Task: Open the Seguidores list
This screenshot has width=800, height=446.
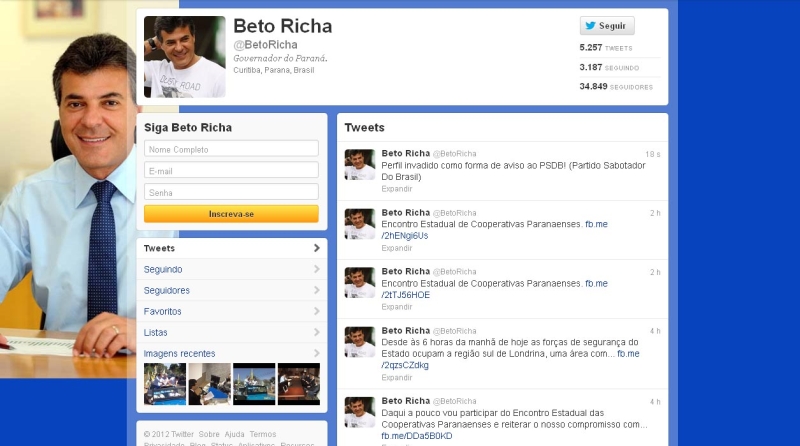Action: (231, 290)
